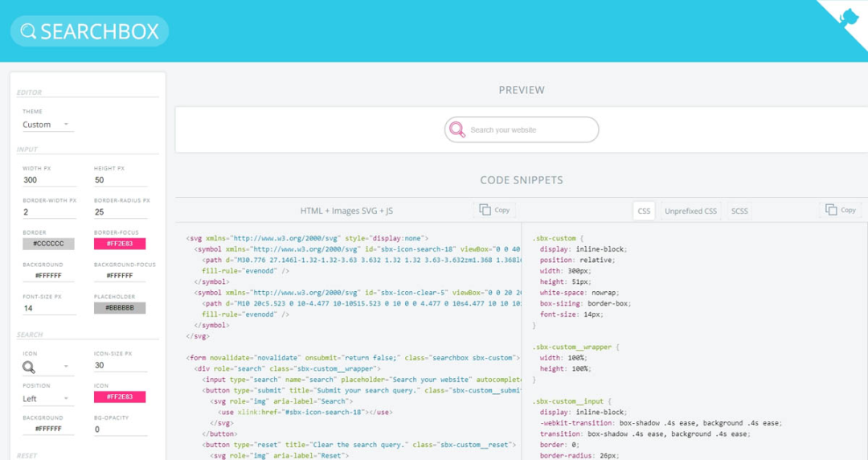Pick the search icon color #FF2E83 swatch
Viewport: 868px width, 460px height.
(x=120, y=396)
